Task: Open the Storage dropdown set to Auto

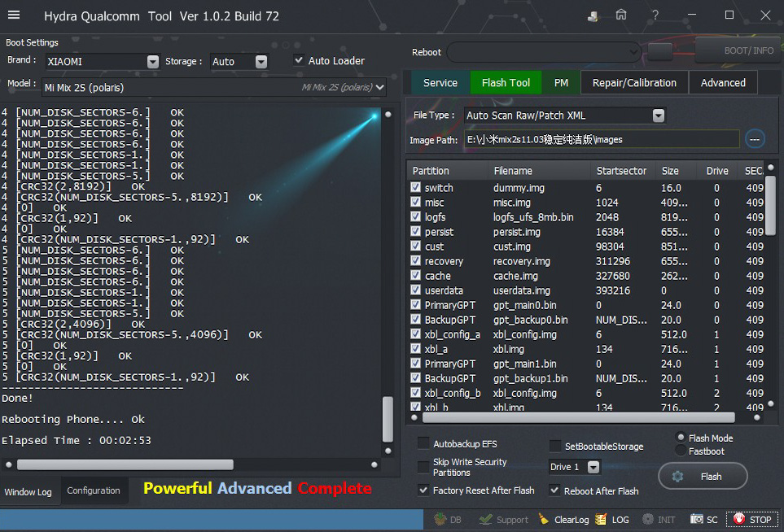Action: click(x=261, y=62)
